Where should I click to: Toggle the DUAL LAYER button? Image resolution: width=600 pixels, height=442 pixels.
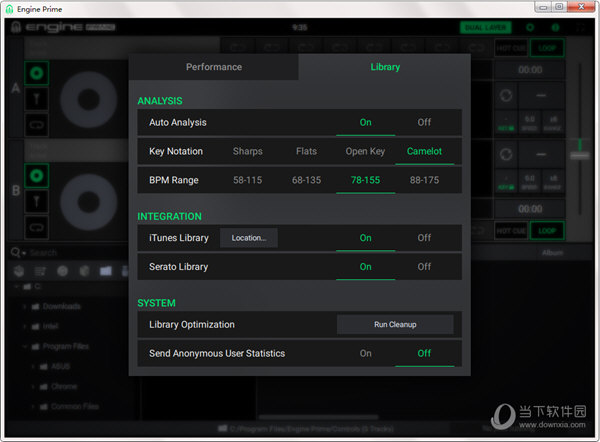tap(486, 28)
